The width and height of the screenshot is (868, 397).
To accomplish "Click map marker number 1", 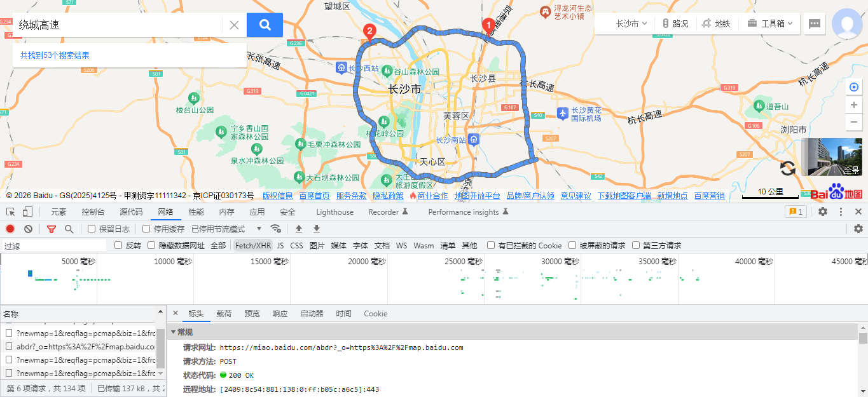I will point(488,25).
